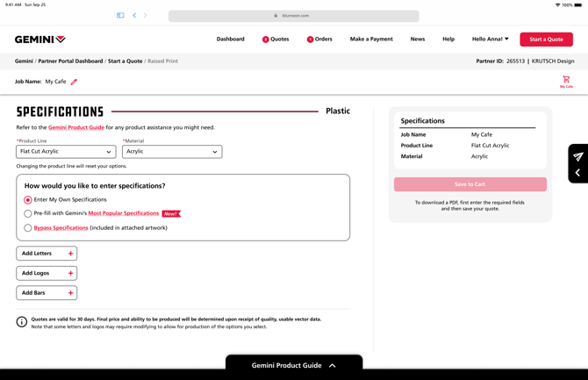Open the My Cafe cart icon

[566, 80]
